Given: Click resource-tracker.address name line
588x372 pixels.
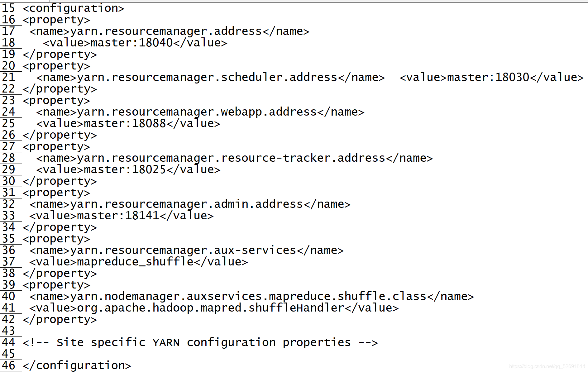Looking at the screenshot, I should pos(235,158).
